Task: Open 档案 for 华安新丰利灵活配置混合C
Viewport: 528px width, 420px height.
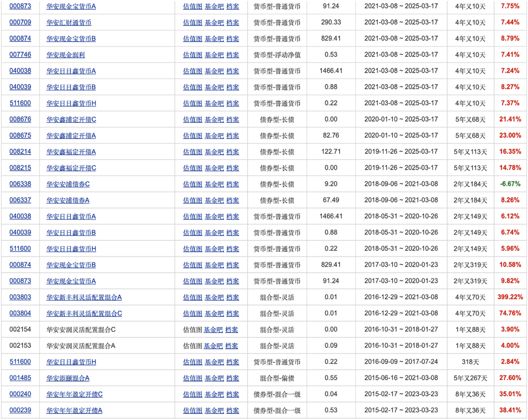Action: [x=232, y=314]
